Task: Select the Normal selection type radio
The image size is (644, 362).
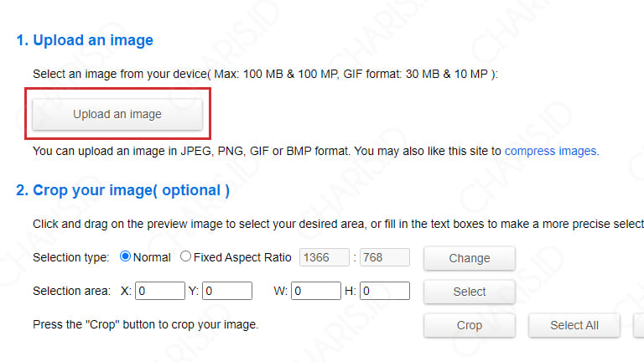Action: (125, 256)
